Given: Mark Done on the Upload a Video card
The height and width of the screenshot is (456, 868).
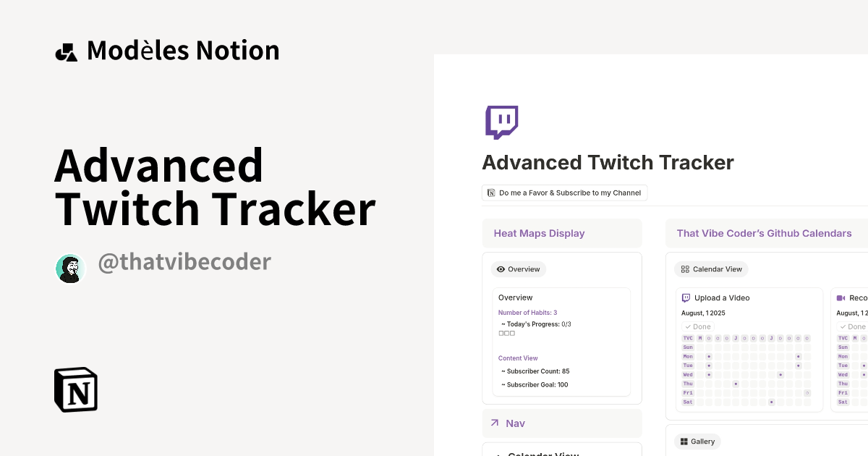Looking at the screenshot, I should (697, 326).
